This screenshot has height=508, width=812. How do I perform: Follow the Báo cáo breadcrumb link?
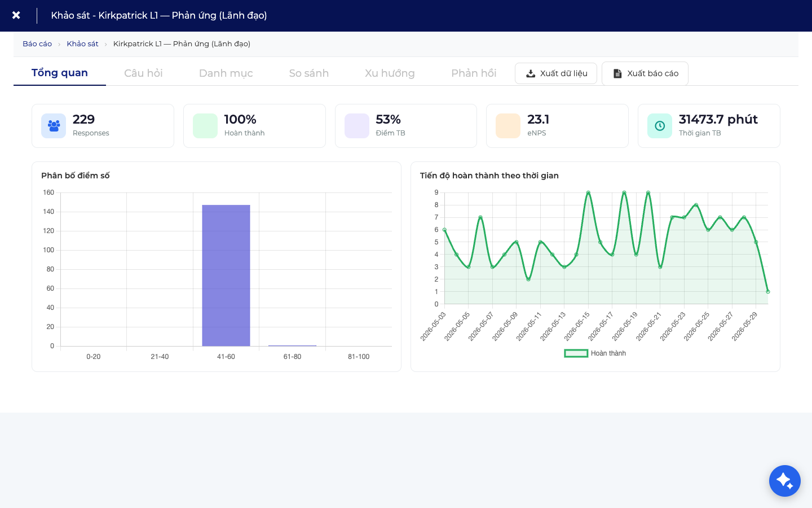[37, 44]
